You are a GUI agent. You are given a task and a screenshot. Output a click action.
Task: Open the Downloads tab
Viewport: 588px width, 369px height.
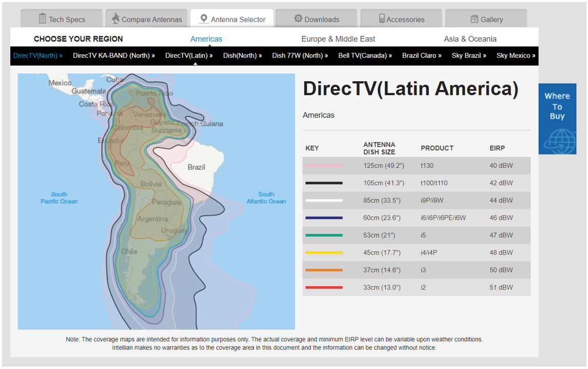[317, 18]
